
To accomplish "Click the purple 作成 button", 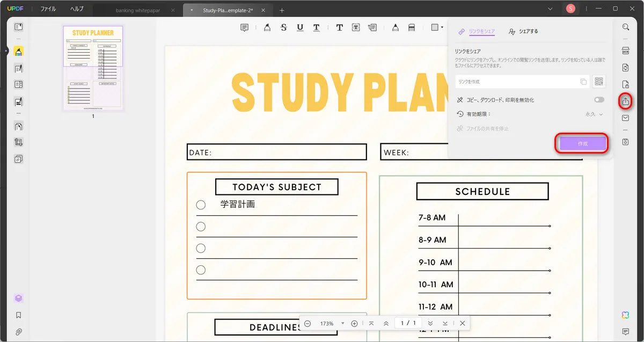I will pyautogui.click(x=583, y=144).
